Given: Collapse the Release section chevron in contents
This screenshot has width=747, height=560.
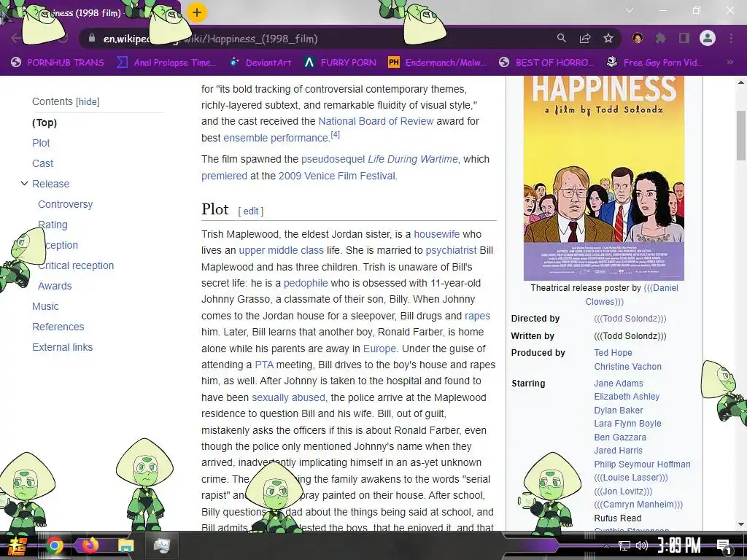Looking at the screenshot, I should click(24, 183).
